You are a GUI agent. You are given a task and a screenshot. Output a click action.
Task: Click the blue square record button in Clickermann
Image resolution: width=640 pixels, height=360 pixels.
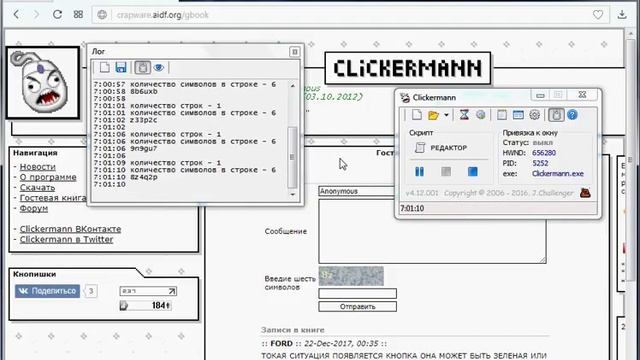473,171
